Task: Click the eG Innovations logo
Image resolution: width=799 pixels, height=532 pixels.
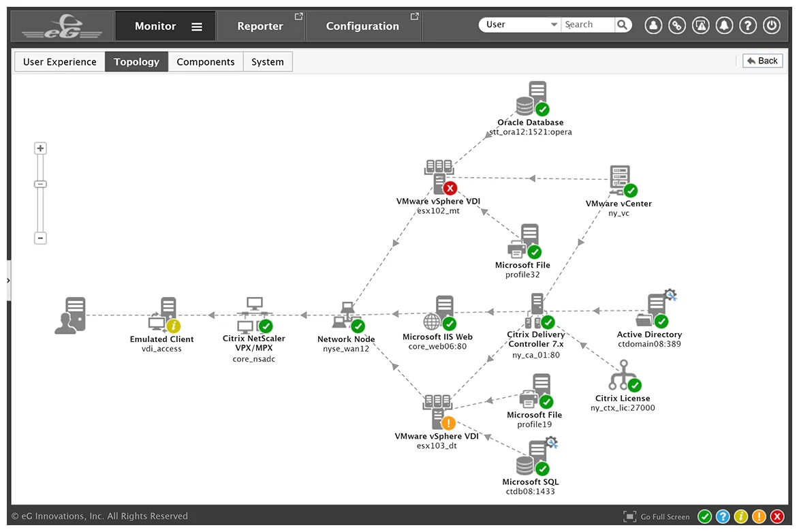Action: click(62, 27)
